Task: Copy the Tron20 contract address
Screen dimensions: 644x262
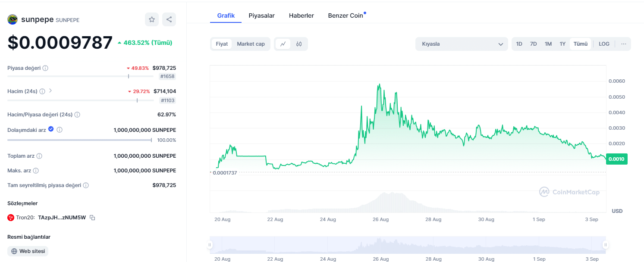Action: 92,218
